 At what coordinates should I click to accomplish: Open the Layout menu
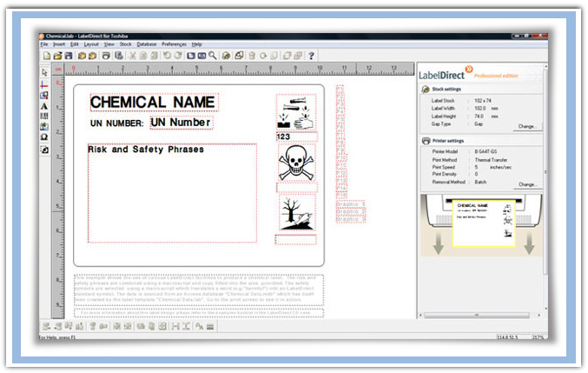(x=91, y=43)
